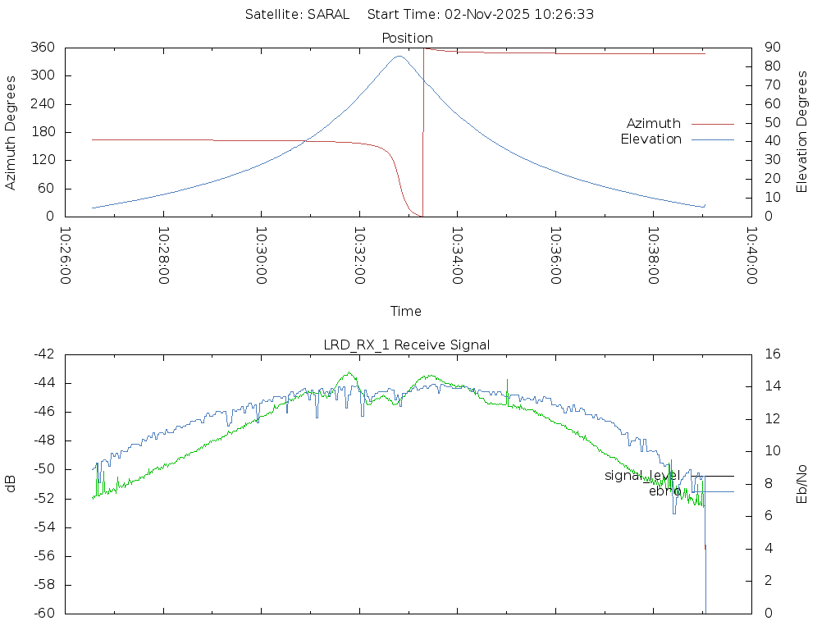
Task: Select the blue Elevation legend line sample
Action: 712,139
